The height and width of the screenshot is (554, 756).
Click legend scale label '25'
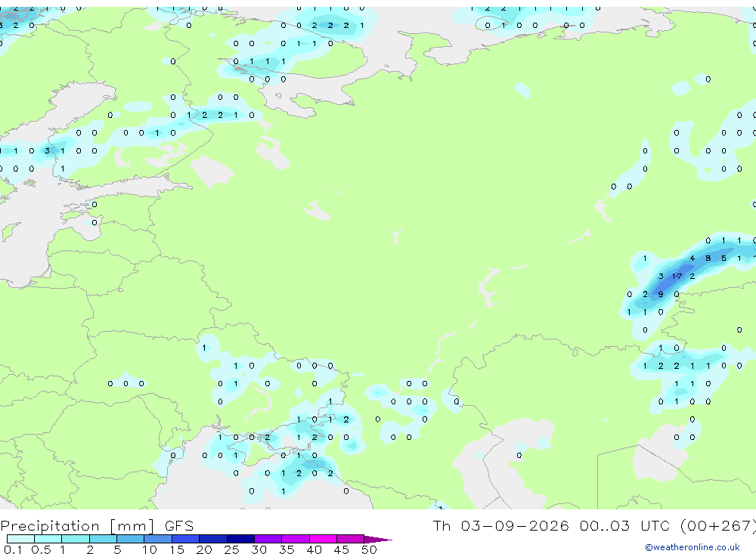[231, 549]
